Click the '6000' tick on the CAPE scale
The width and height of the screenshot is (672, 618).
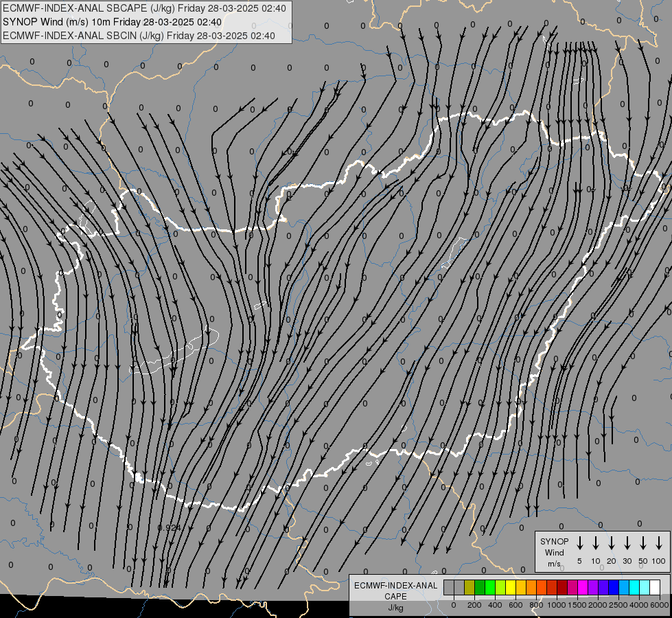point(660,605)
